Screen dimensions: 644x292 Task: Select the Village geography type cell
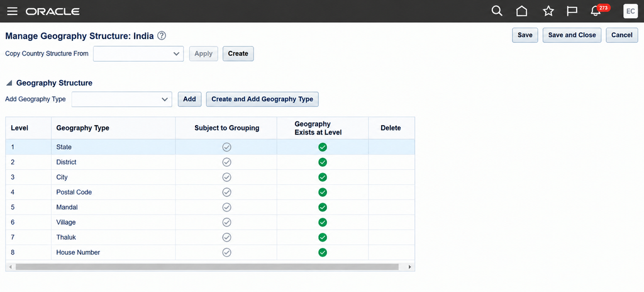113,222
